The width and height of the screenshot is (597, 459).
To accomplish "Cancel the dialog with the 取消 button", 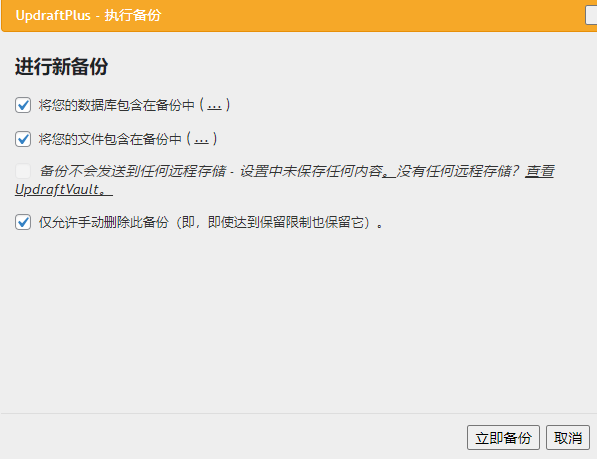I will point(568,438).
